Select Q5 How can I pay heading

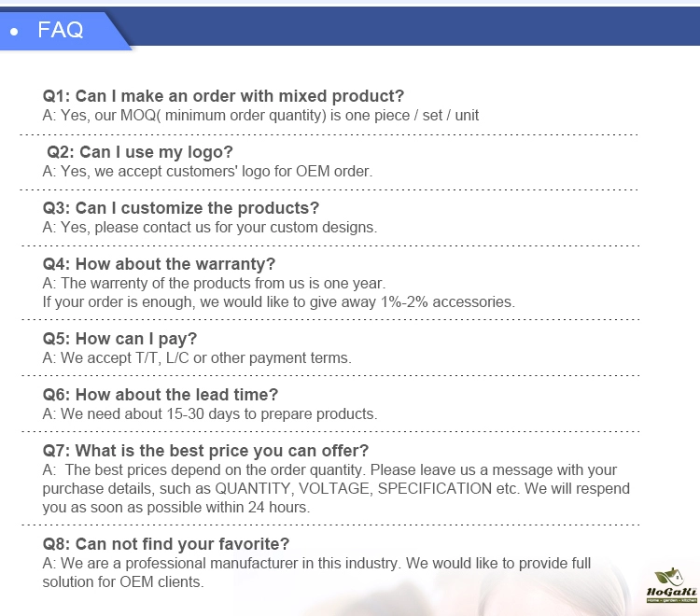click(119, 339)
